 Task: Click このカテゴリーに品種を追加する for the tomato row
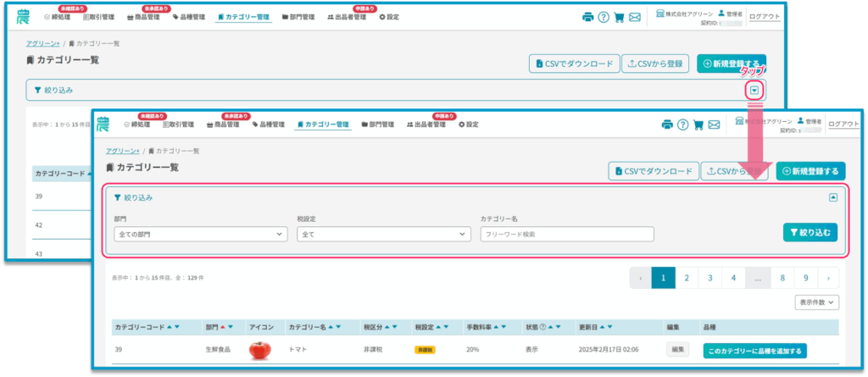[x=754, y=350]
